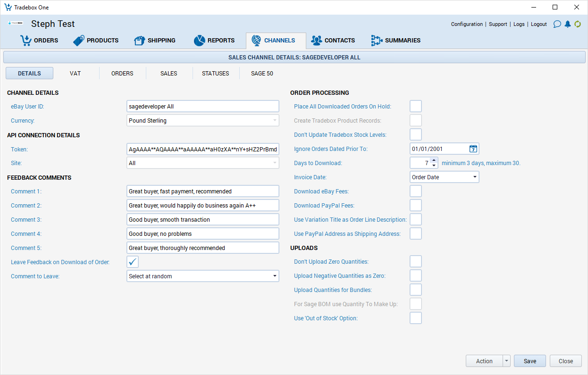Click the 'Steph Test' company name
Image resolution: width=588 pixels, height=375 pixels.
coord(53,24)
